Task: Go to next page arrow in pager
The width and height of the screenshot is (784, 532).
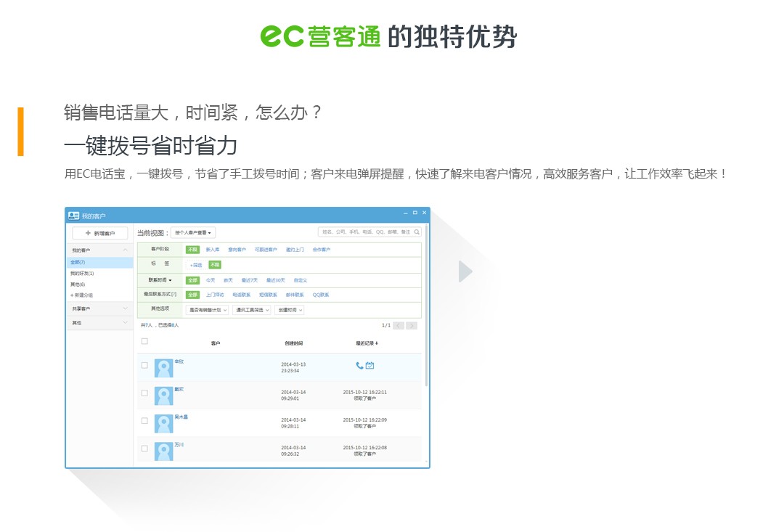Action: (412, 325)
